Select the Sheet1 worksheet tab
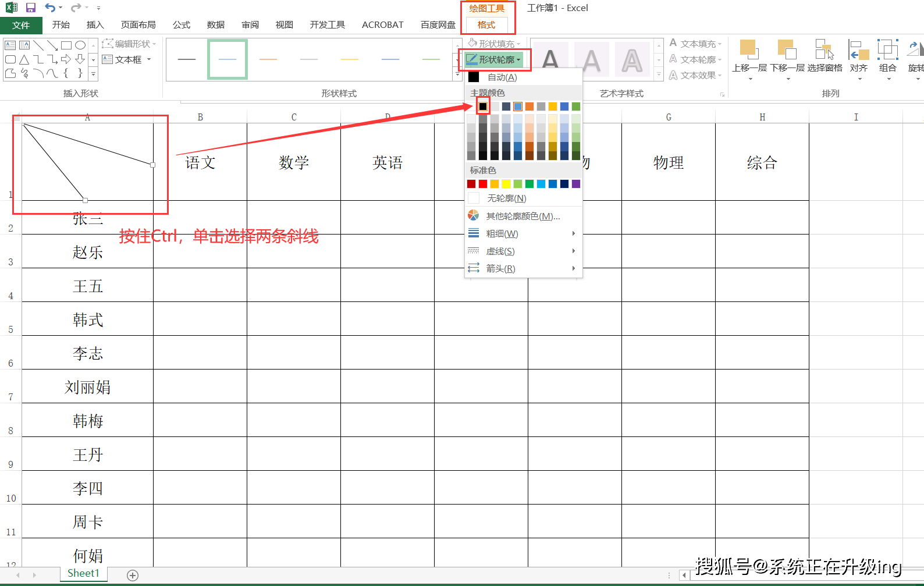 pyautogui.click(x=83, y=573)
